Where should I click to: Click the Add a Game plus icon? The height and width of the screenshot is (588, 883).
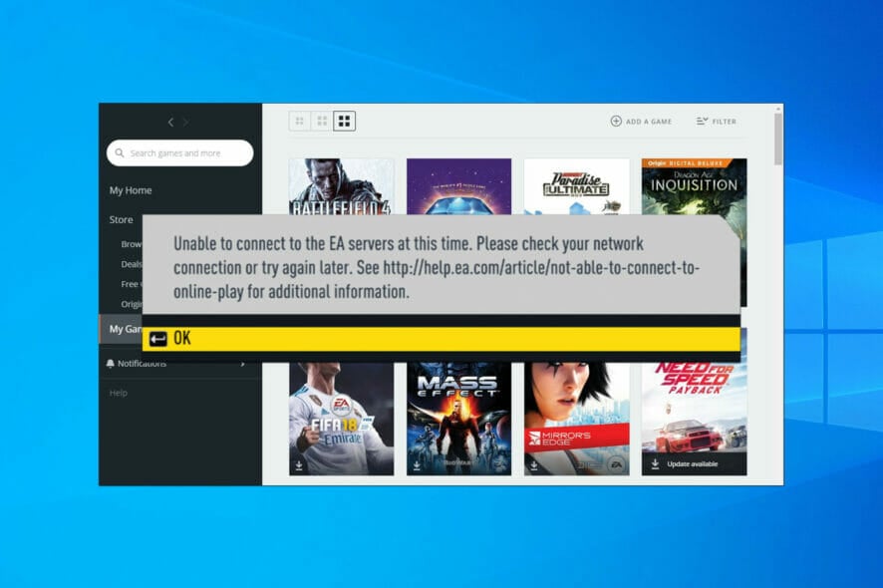click(x=616, y=122)
